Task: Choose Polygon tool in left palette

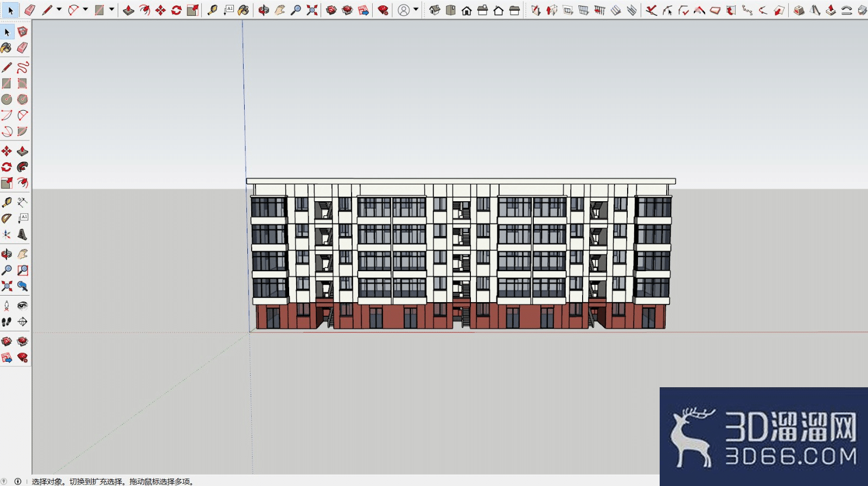Action: [22, 99]
